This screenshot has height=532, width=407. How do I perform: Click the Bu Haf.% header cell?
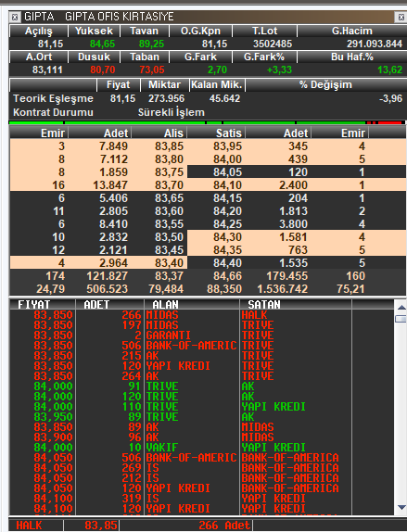(x=351, y=57)
